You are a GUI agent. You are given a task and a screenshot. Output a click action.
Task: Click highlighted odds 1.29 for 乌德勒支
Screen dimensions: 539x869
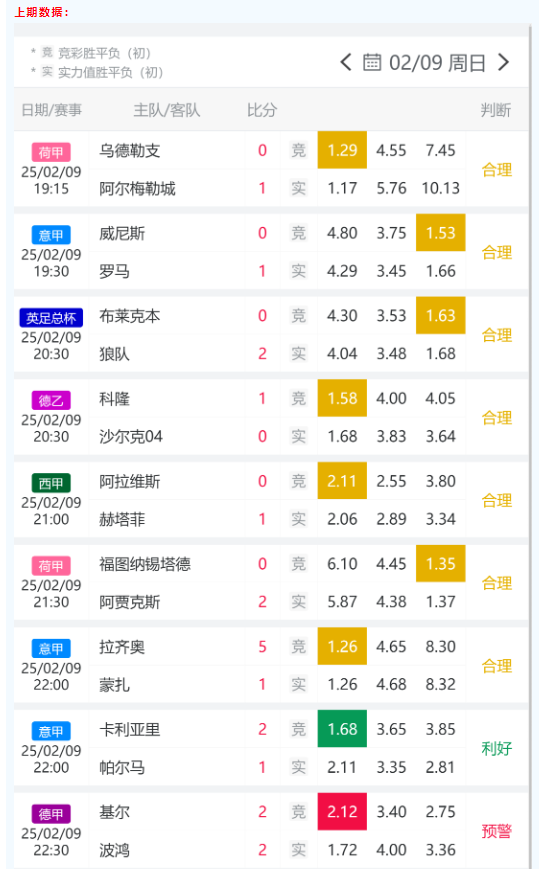(342, 150)
